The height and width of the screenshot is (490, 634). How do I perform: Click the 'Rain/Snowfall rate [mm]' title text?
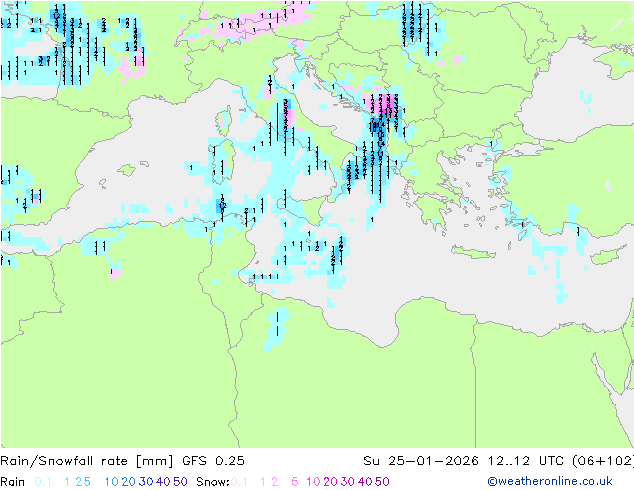tap(87, 461)
